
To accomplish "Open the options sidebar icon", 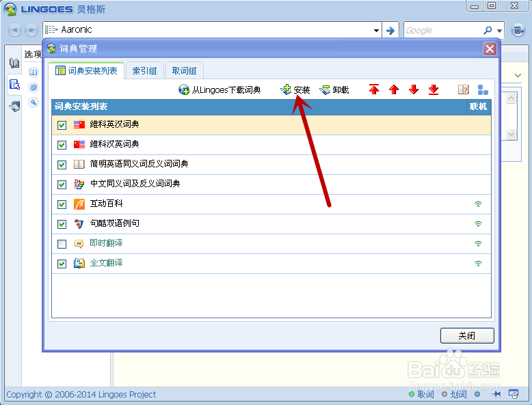I will (x=14, y=84).
